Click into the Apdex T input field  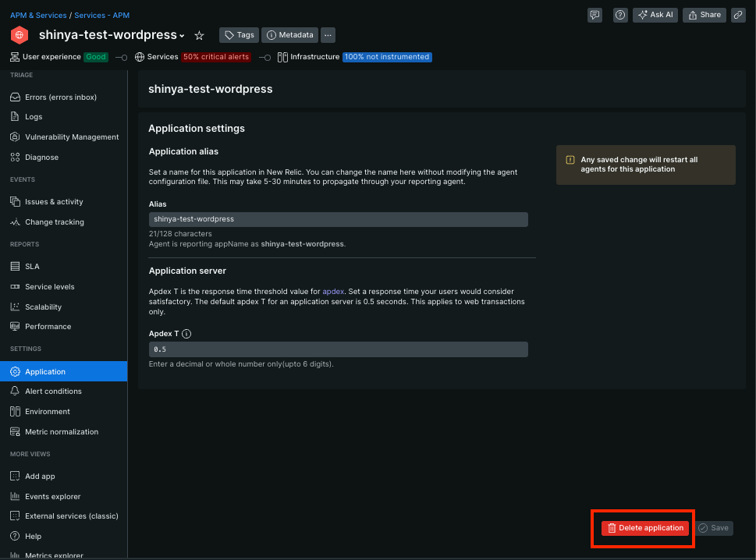(338, 349)
